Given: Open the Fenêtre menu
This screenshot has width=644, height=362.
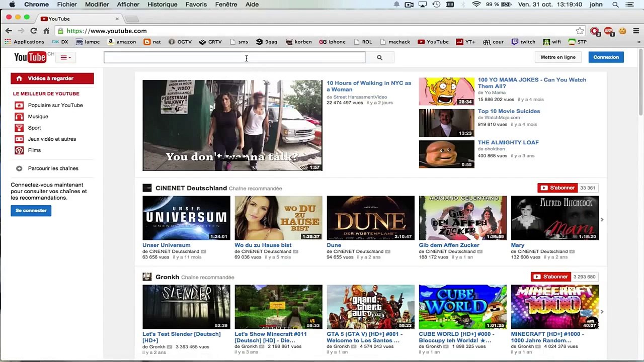Looking at the screenshot, I should (x=226, y=5).
